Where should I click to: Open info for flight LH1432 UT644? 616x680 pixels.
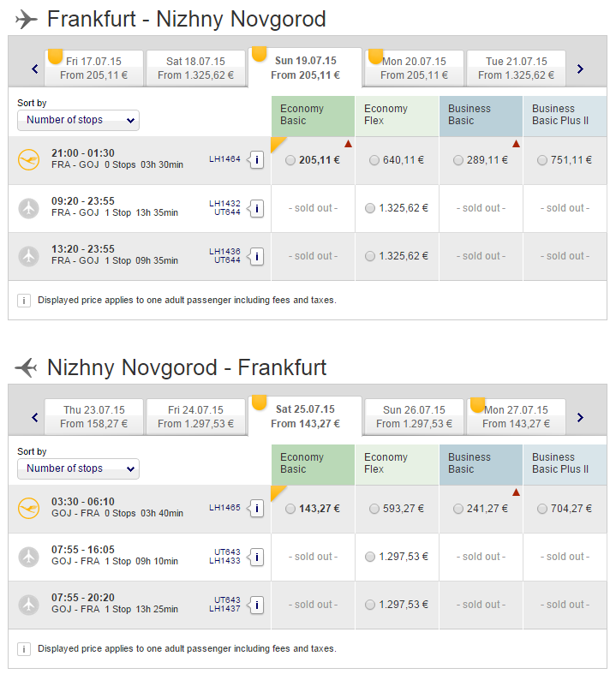pos(256,208)
